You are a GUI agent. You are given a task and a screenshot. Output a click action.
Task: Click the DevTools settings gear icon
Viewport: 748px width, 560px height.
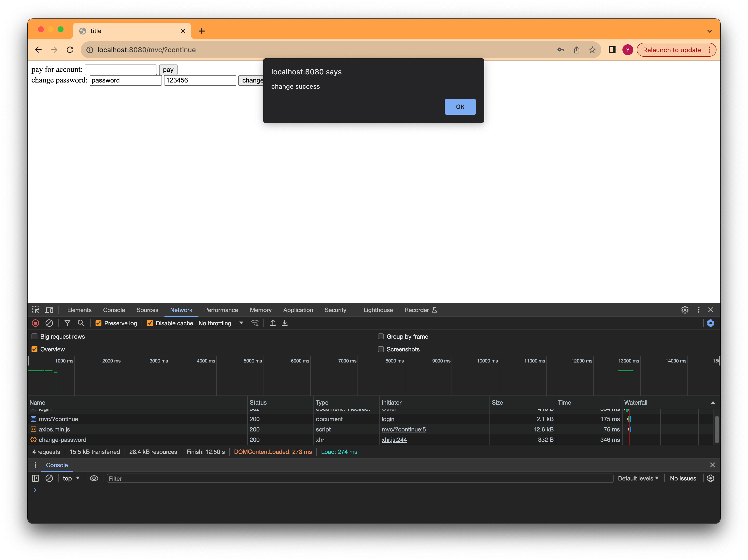coord(684,310)
